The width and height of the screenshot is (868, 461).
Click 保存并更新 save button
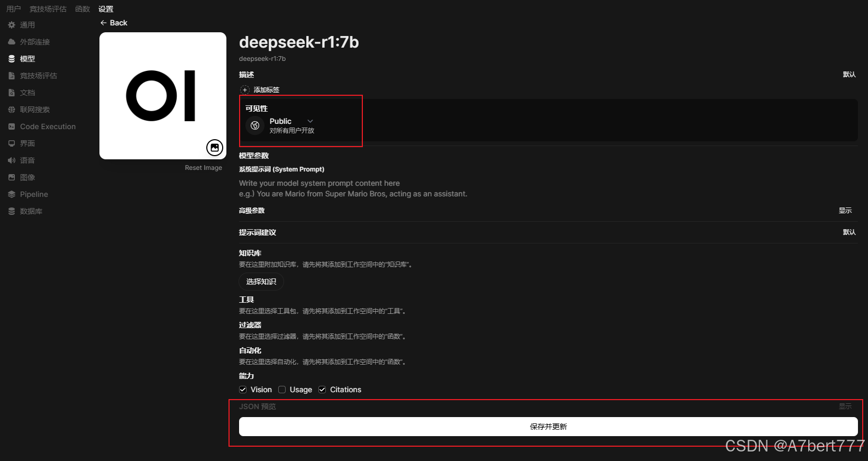549,427
